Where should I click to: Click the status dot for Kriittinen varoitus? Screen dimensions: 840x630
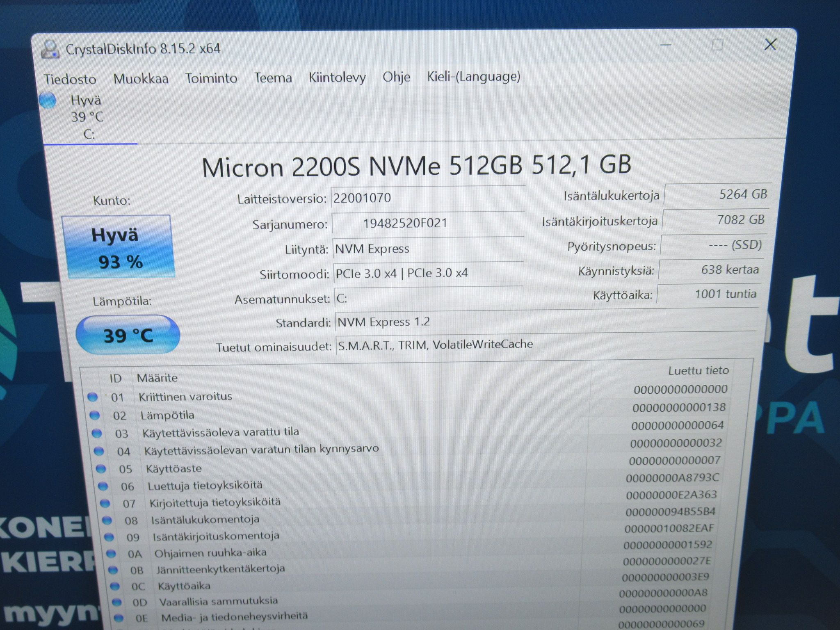(x=93, y=397)
